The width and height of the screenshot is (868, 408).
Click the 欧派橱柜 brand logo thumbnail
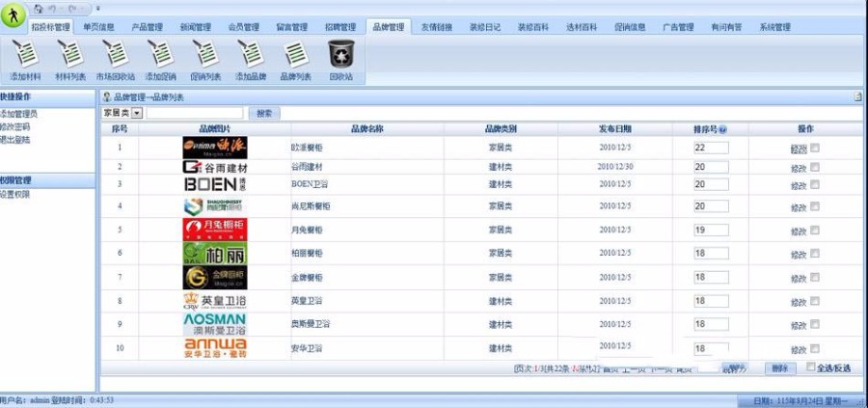[215, 148]
